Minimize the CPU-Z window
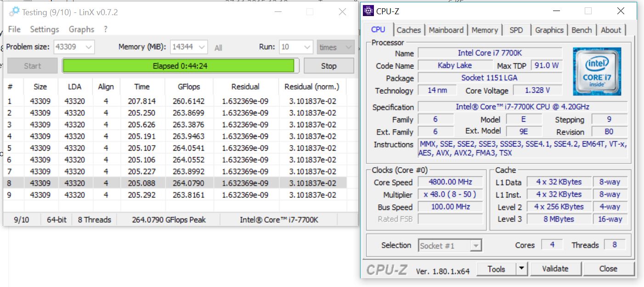 (555, 11)
